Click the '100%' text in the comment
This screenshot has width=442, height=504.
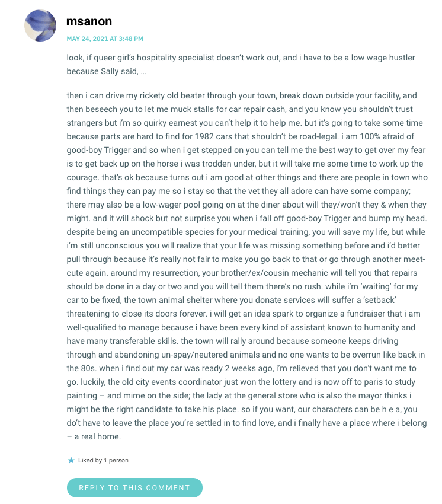[370, 136]
